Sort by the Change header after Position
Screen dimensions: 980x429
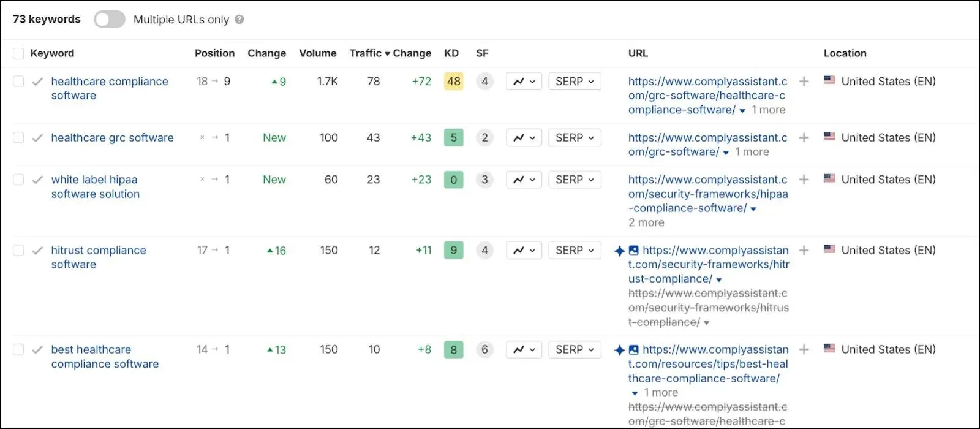tap(266, 53)
